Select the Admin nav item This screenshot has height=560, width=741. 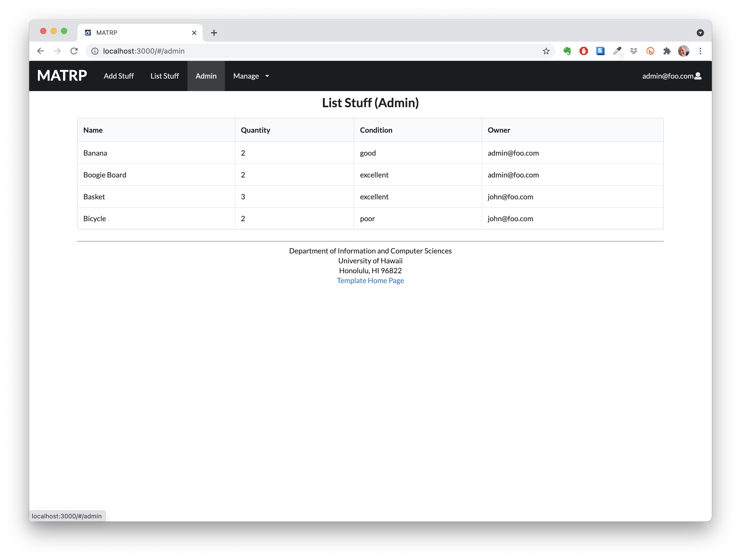206,76
